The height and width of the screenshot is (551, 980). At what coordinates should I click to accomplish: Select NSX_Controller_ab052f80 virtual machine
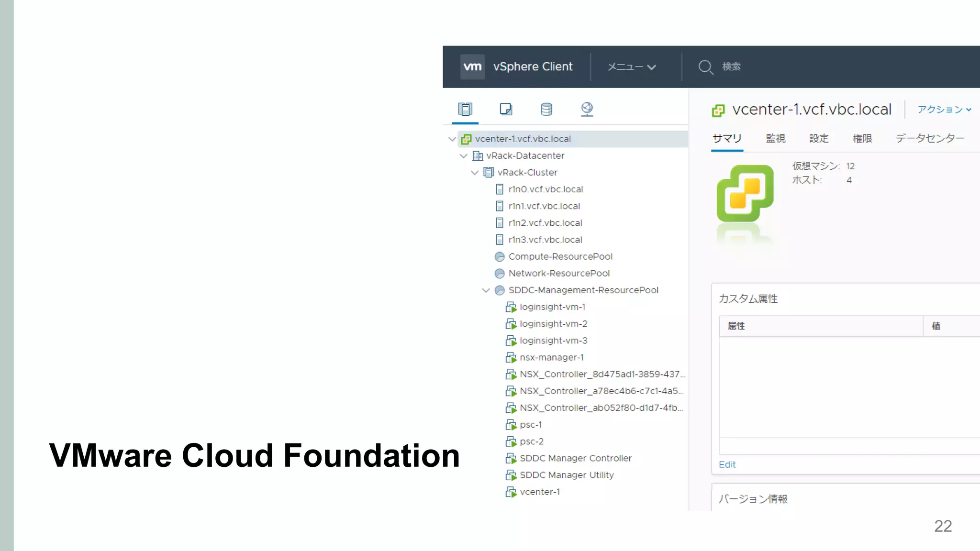click(601, 408)
